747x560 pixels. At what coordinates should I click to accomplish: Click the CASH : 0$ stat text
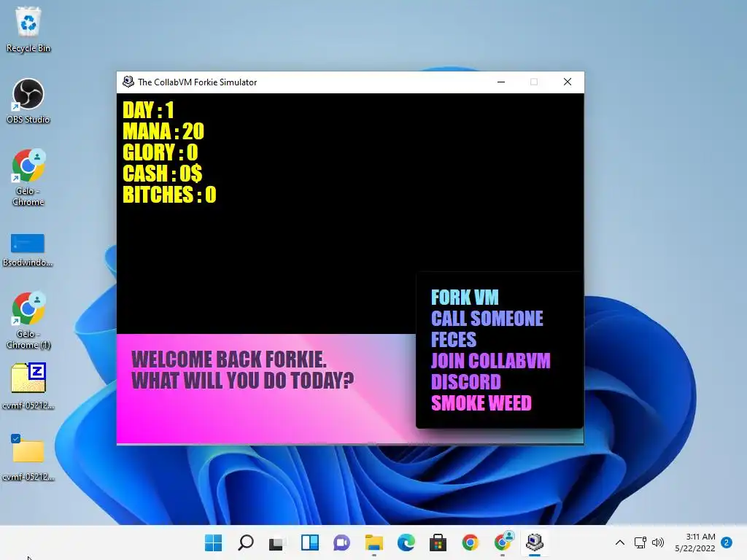point(163,174)
